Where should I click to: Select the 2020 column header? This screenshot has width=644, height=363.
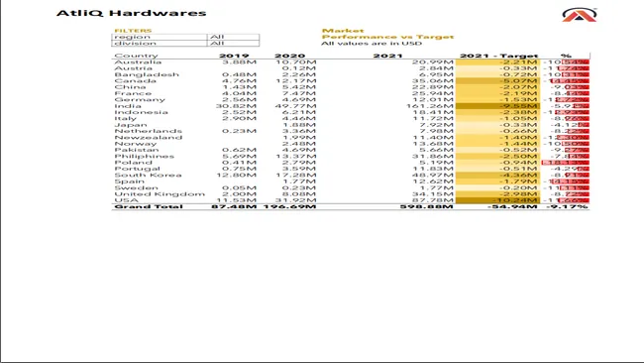(290, 56)
